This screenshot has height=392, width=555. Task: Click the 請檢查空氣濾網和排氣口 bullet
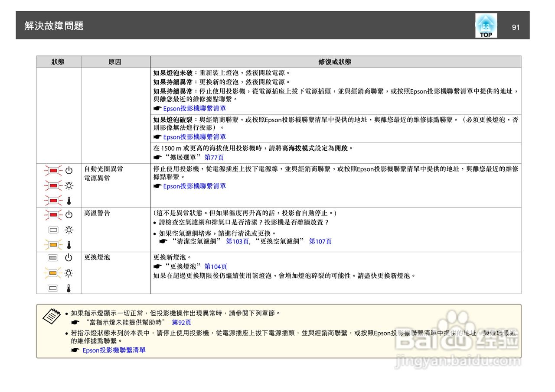click(244, 222)
